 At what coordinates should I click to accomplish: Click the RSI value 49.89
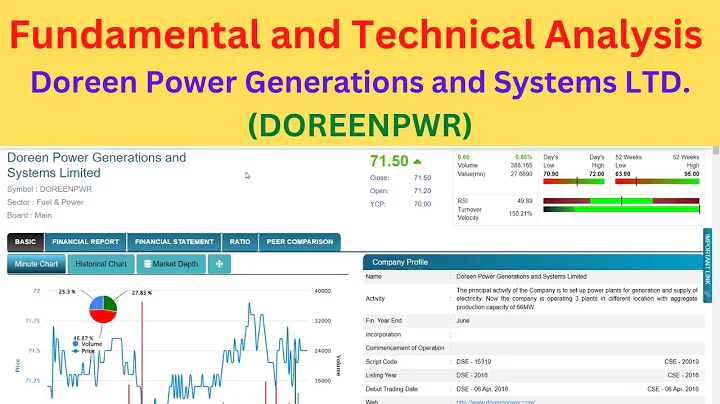(525, 201)
